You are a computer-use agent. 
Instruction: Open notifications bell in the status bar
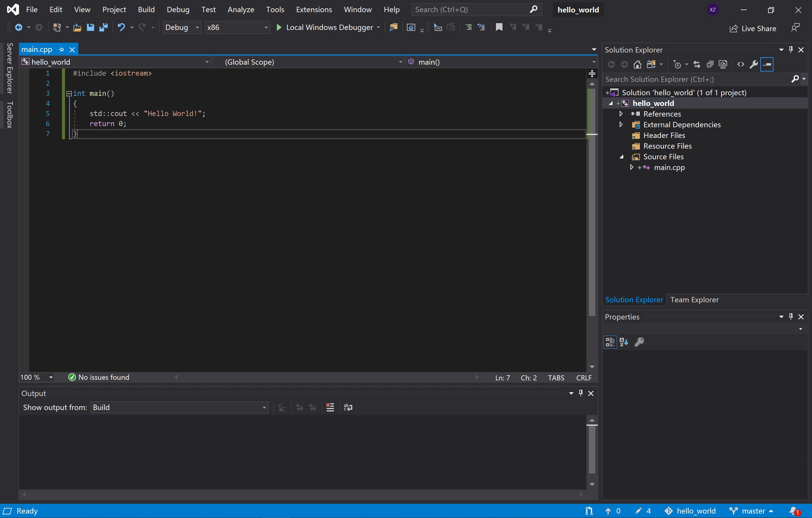[794, 511]
